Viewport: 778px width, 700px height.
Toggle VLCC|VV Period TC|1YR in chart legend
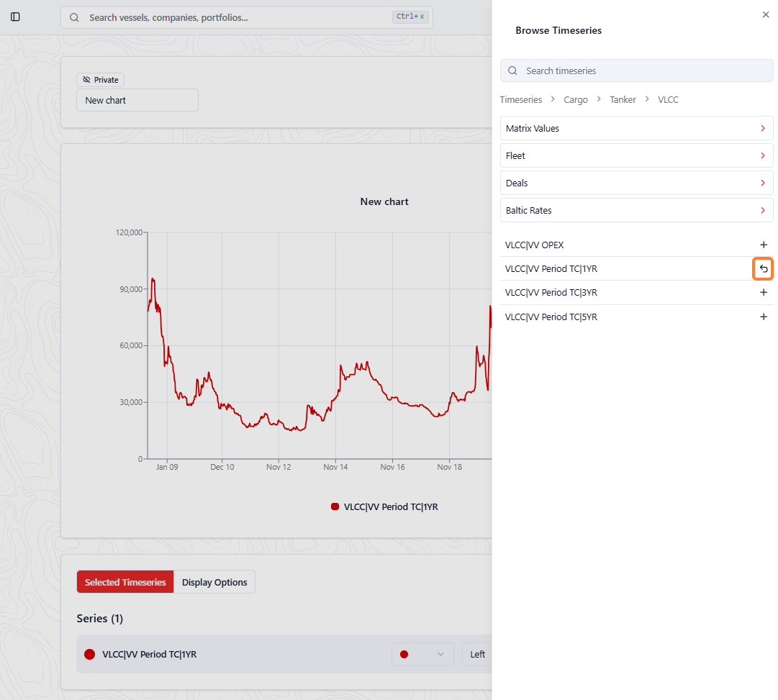click(x=384, y=506)
